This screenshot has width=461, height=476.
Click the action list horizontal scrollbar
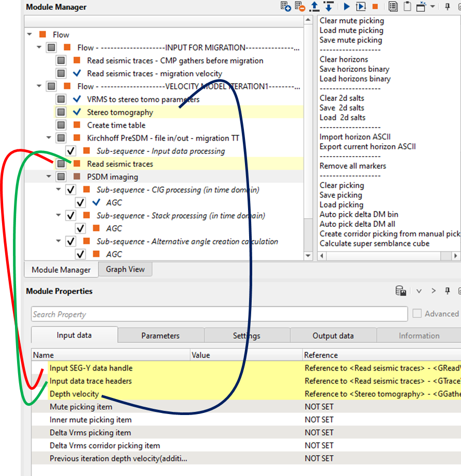(388, 256)
